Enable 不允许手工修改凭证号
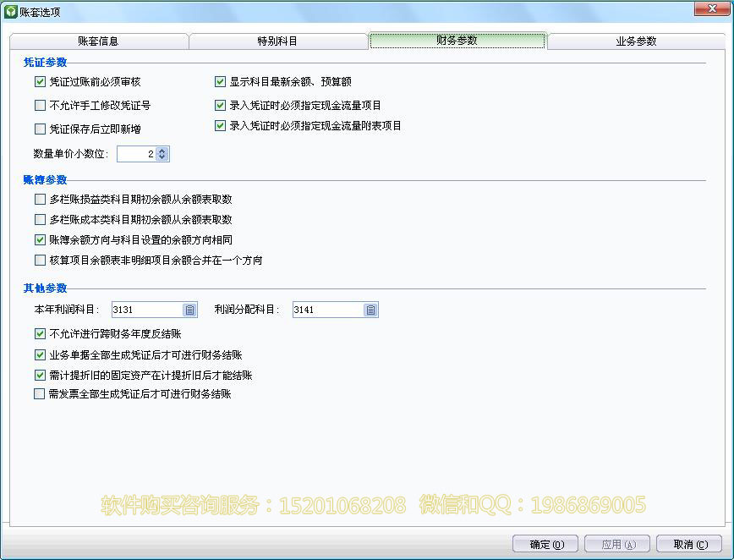 click(x=40, y=106)
